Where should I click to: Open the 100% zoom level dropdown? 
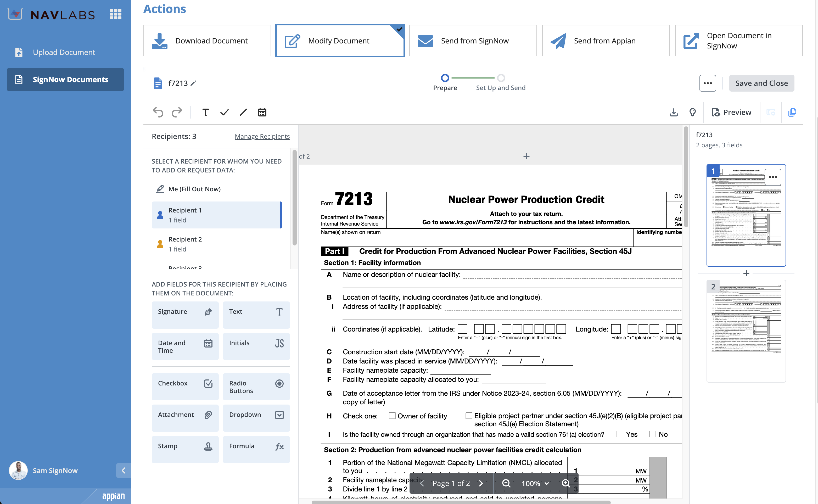535,483
